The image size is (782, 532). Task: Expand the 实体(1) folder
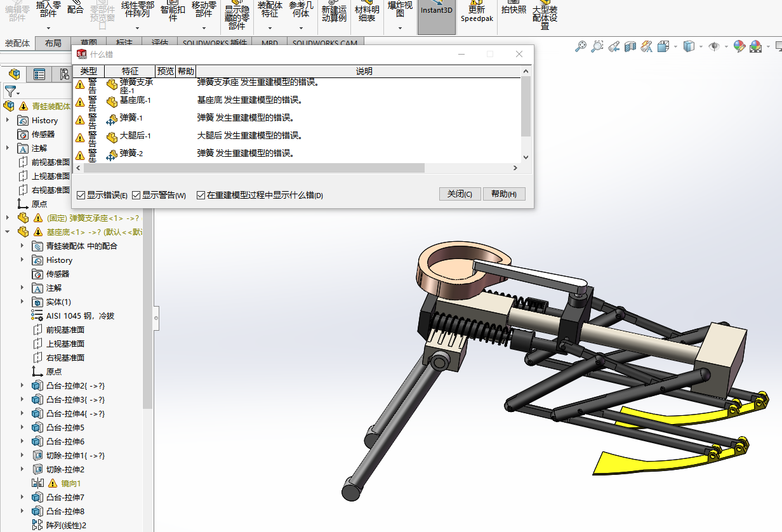[x=22, y=302]
